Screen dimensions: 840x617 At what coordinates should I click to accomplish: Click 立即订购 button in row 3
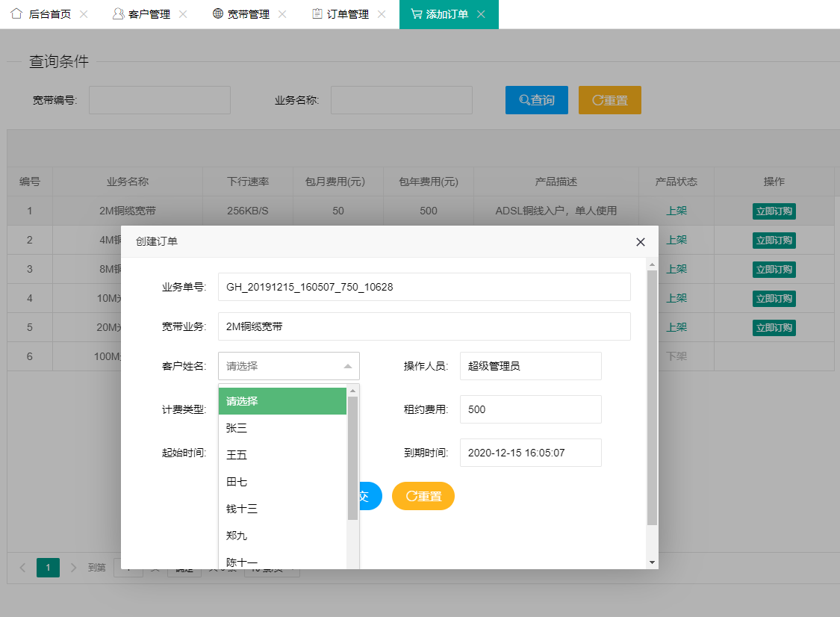click(x=774, y=269)
